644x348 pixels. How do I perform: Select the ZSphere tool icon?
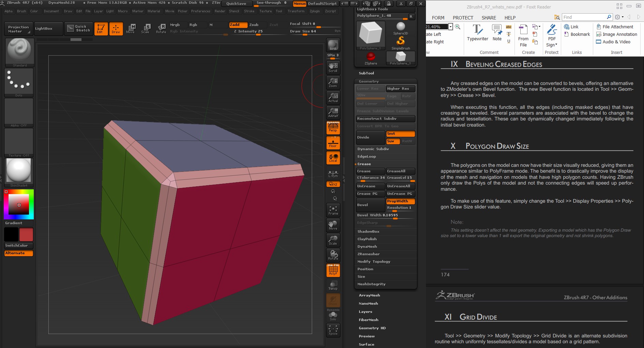coord(371,58)
